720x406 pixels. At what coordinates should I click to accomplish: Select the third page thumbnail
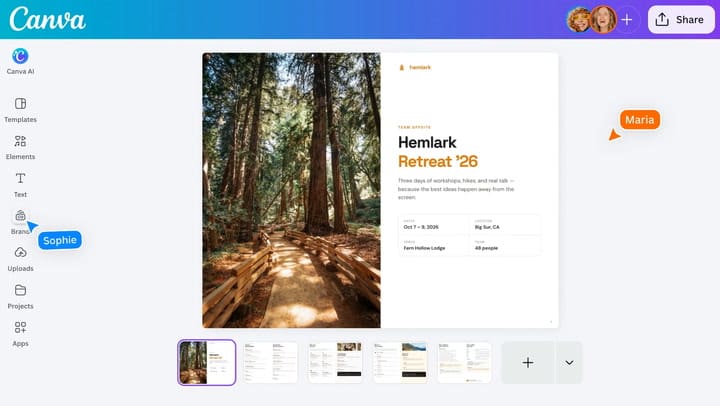[335, 362]
